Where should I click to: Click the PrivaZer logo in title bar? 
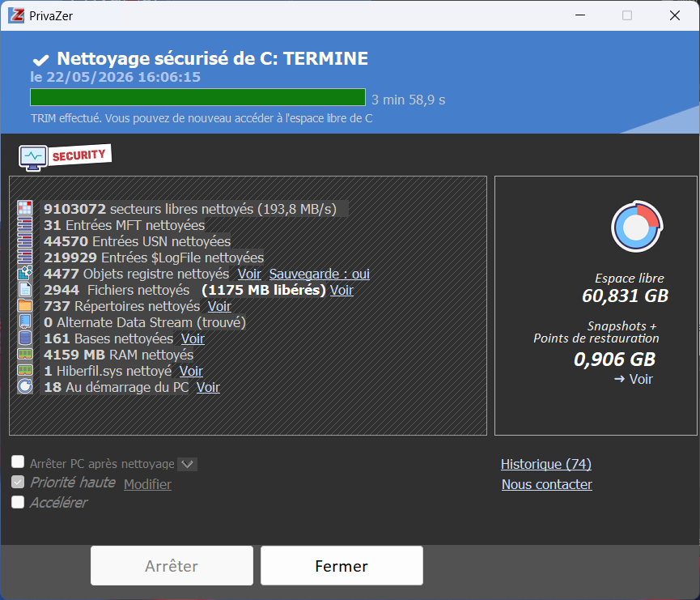(x=16, y=15)
